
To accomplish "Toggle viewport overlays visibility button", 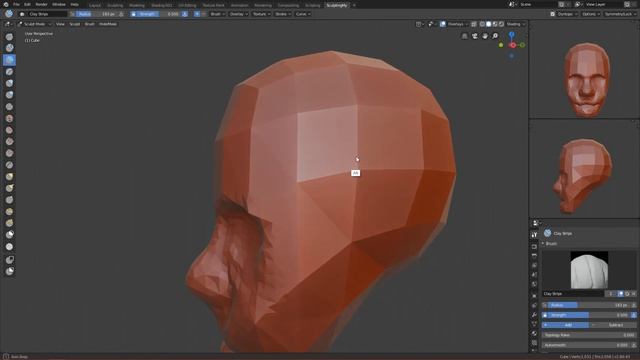I will [x=443, y=24].
